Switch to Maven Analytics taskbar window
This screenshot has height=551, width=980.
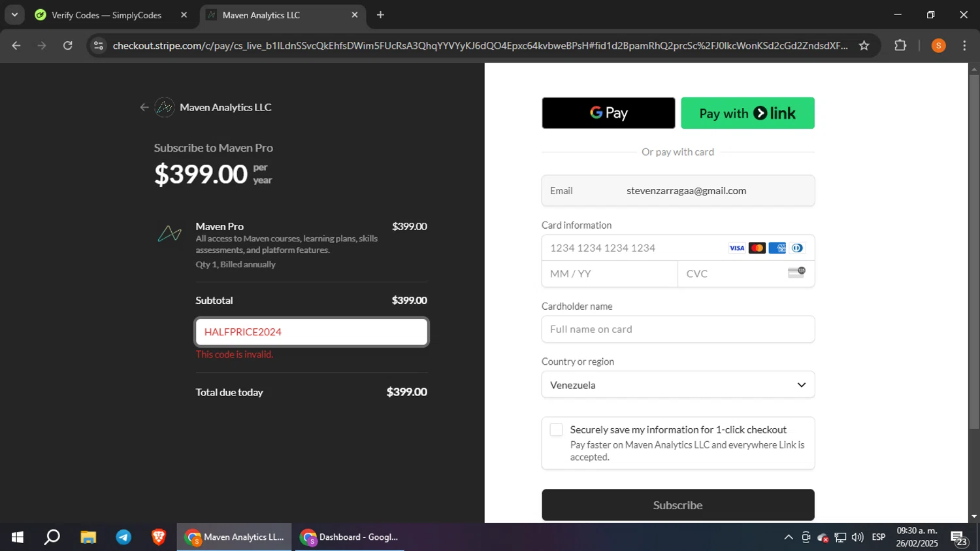[235, 537]
